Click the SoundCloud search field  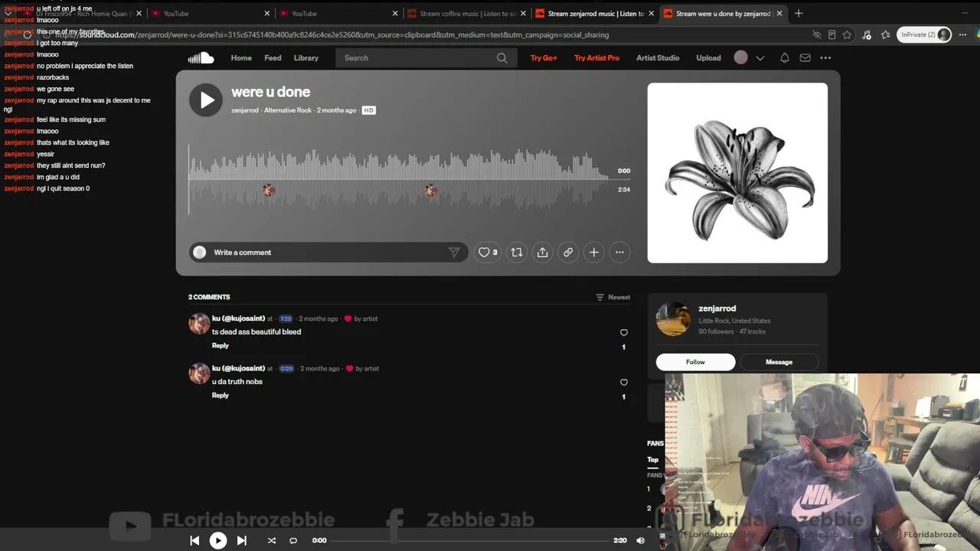coord(425,58)
